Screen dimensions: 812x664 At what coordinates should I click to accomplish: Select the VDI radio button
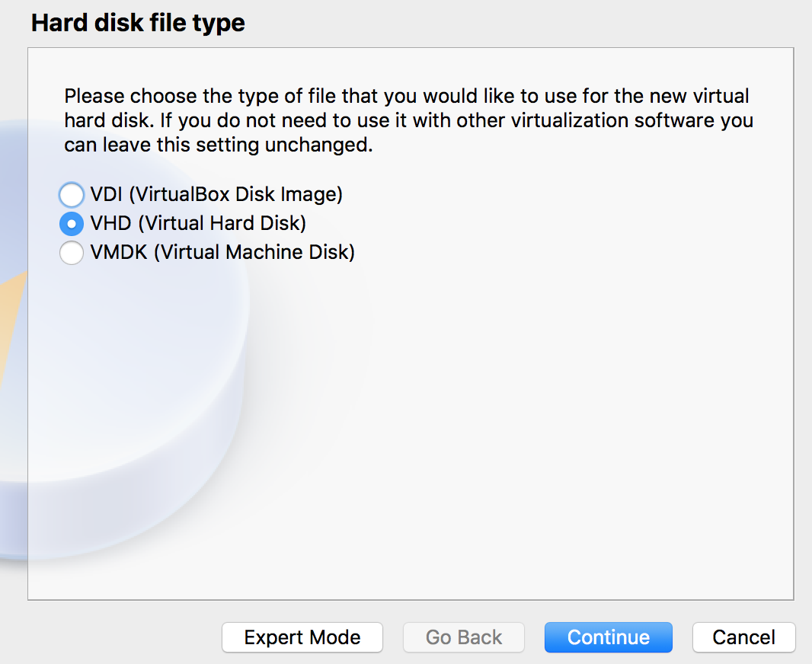coord(72,195)
